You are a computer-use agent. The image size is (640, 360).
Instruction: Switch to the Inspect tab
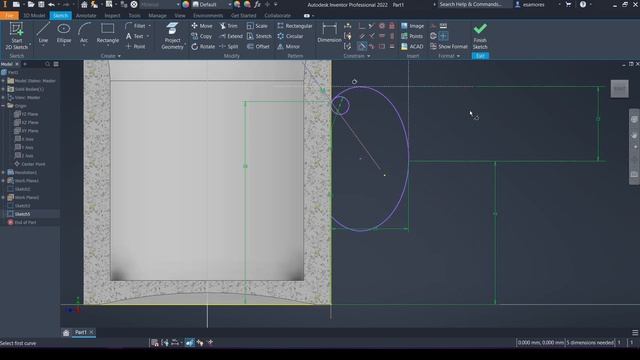tap(112, 16)
